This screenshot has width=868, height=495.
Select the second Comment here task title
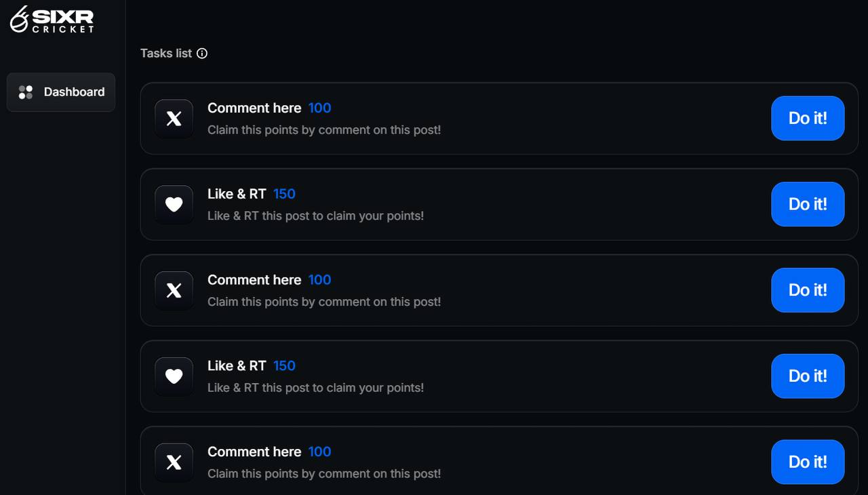(254, 280)
